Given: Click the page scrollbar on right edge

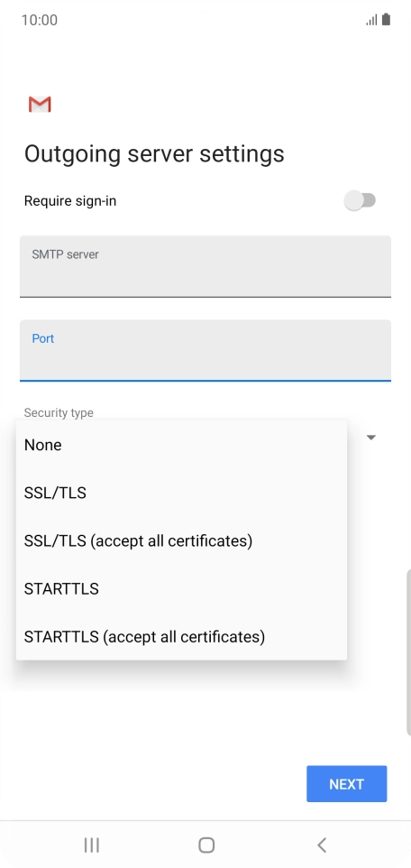Looking at the screenshot, I should pos(408,651).
